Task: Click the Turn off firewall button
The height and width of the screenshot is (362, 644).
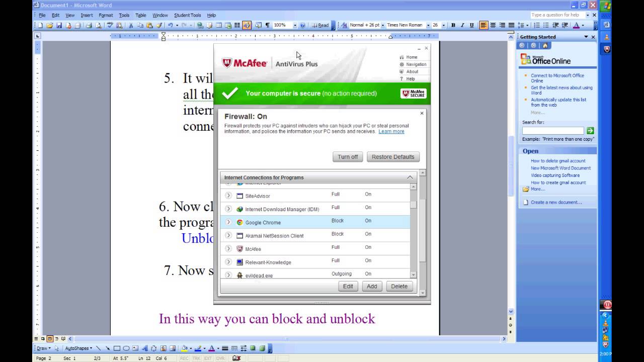Action: pyautogui.click(x=348, y=157)
